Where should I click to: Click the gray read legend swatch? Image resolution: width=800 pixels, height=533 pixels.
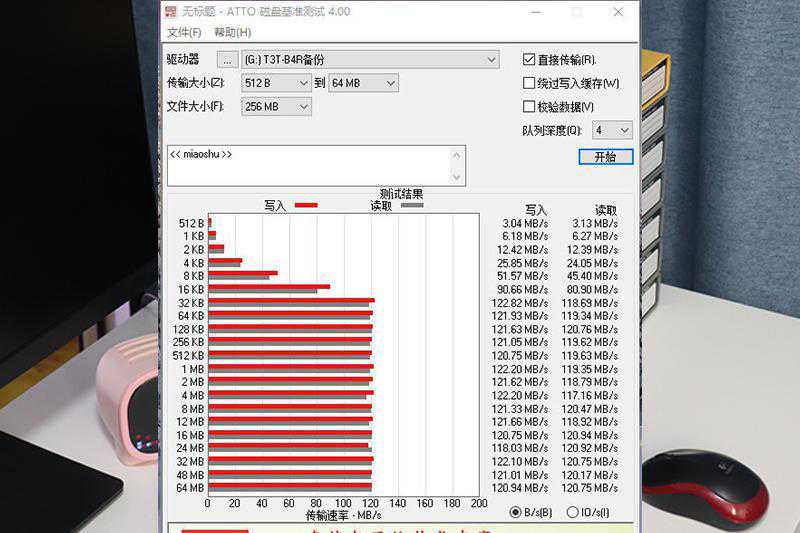(x=411, y=205)
